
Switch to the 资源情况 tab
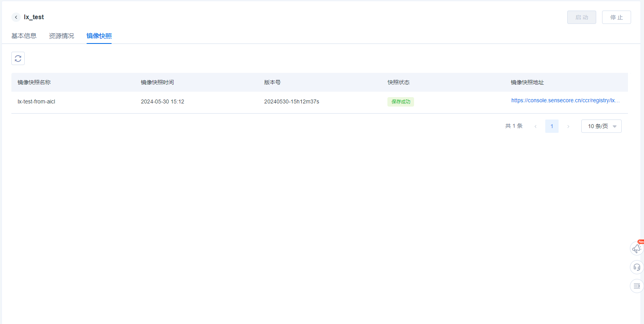pos(62,36)
